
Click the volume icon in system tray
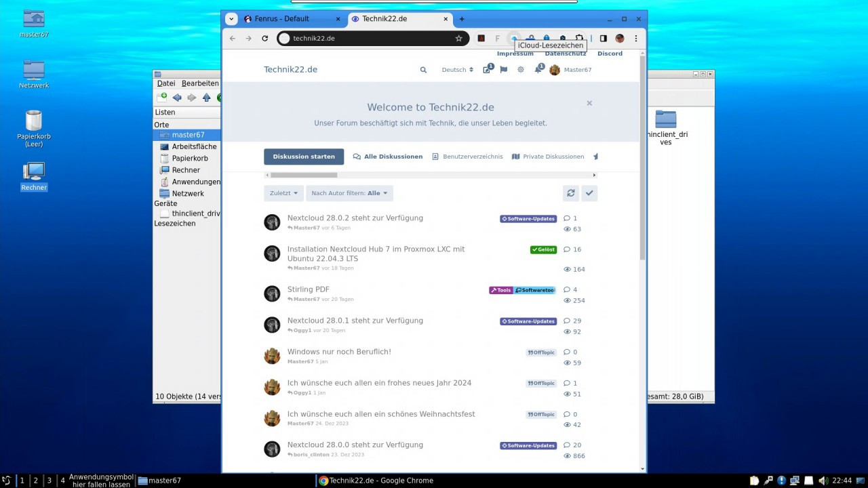[823, 481]
